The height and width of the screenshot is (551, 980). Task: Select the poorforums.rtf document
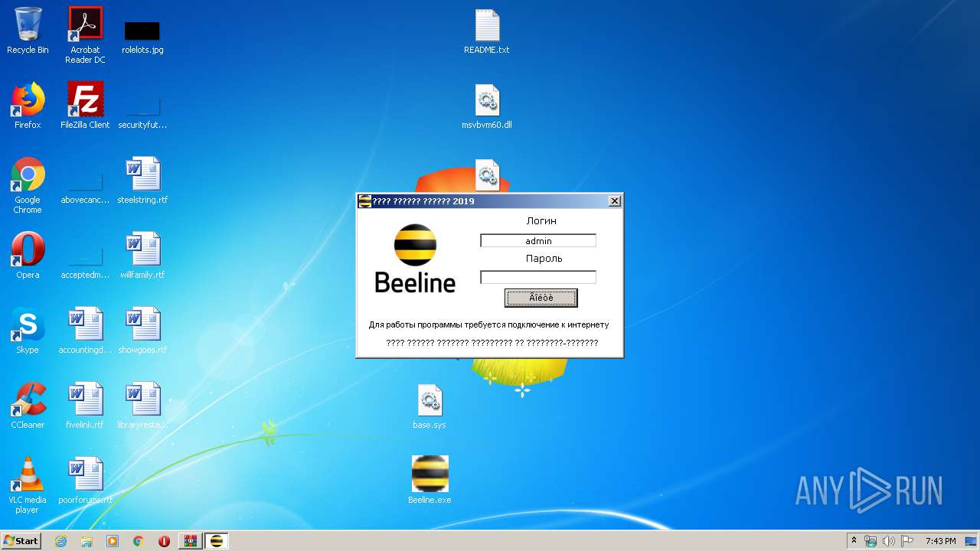click(85, 481)
